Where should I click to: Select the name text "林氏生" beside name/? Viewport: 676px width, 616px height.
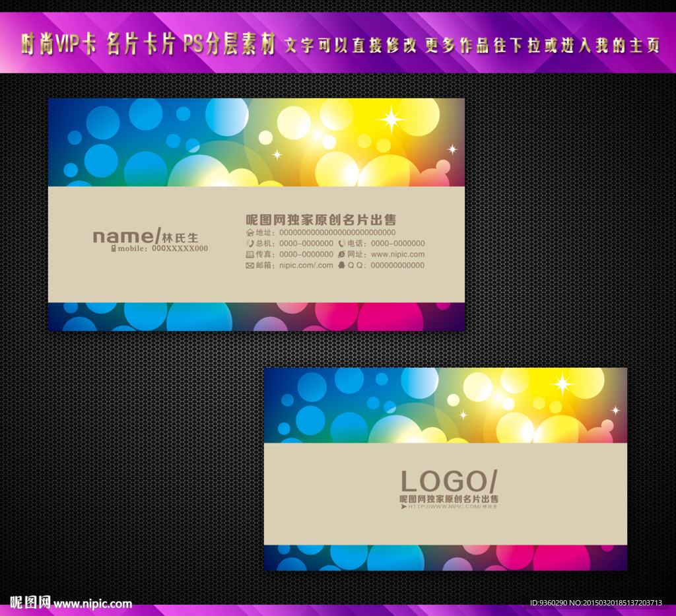[x=180, y=238]
